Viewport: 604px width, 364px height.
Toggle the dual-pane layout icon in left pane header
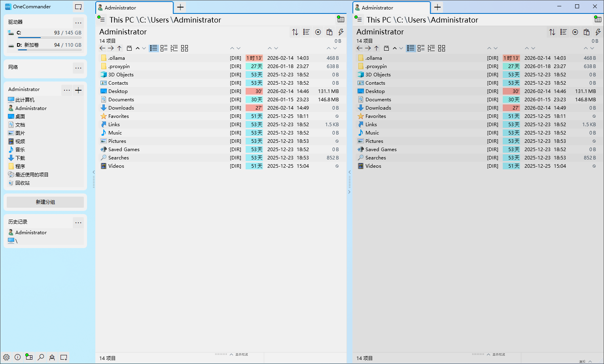341,19
